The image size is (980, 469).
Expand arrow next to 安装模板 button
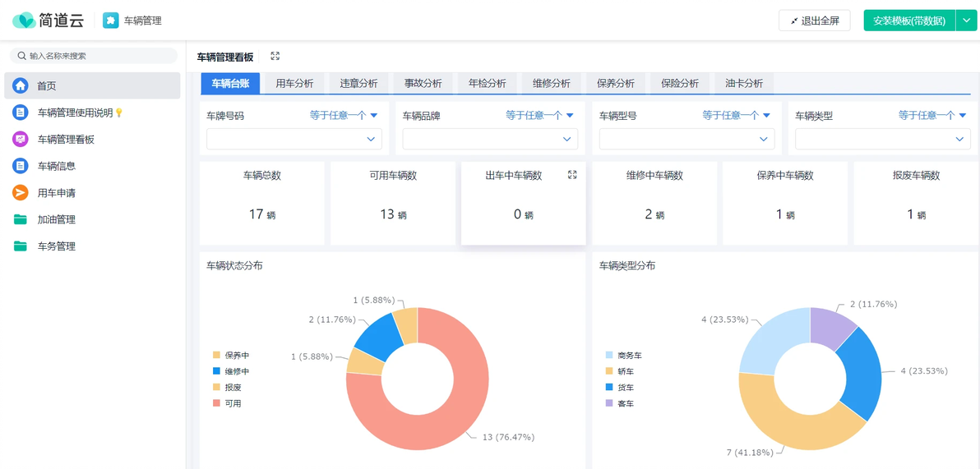[966, 21]
